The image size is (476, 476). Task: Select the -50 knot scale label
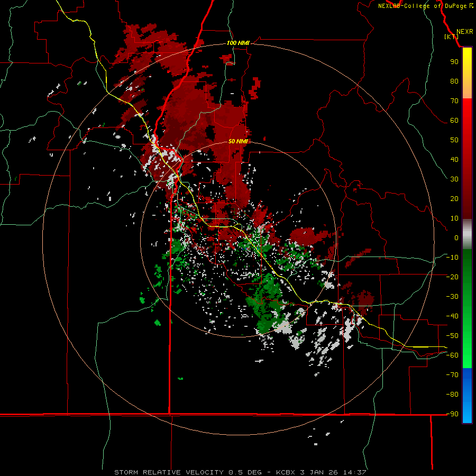click(452, 336)
